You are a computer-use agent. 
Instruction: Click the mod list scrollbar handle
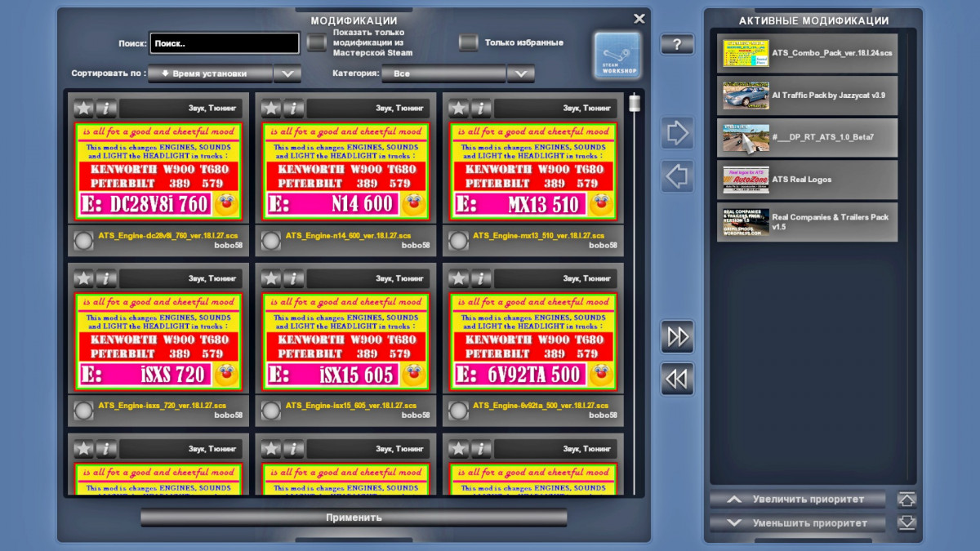pos(633,104)
